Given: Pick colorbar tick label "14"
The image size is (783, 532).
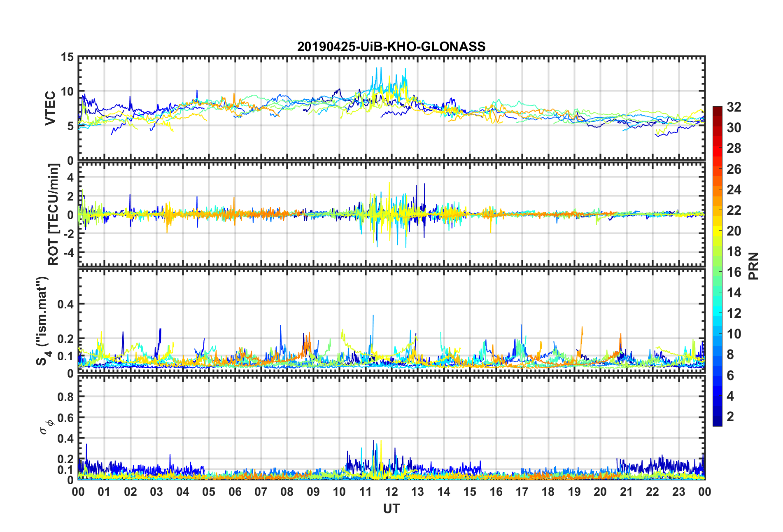Looking at the screenshot, I should click(734, 293).
